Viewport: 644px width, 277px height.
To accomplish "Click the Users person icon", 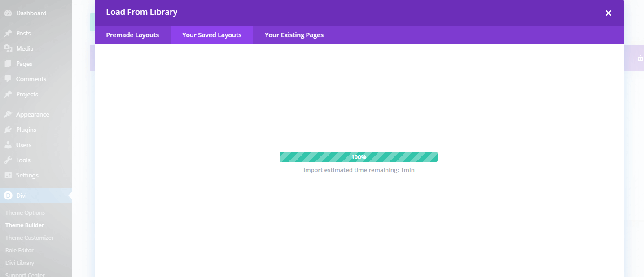I will click(8, 145).
